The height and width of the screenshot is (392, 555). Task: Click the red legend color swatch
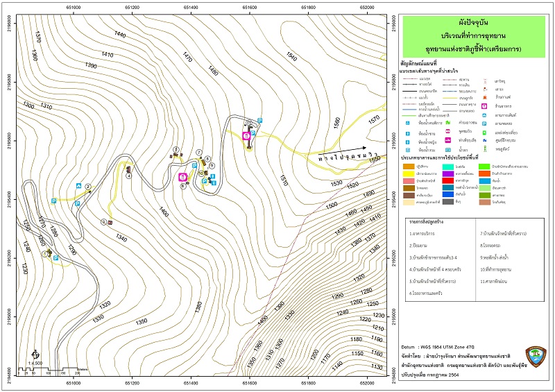point(447,180)
